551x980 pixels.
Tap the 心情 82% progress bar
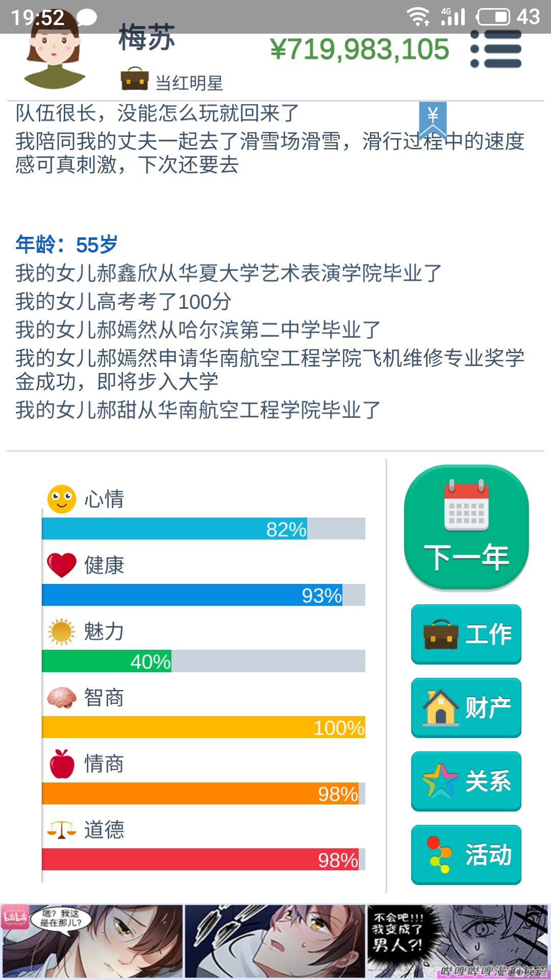click(204, 529)
